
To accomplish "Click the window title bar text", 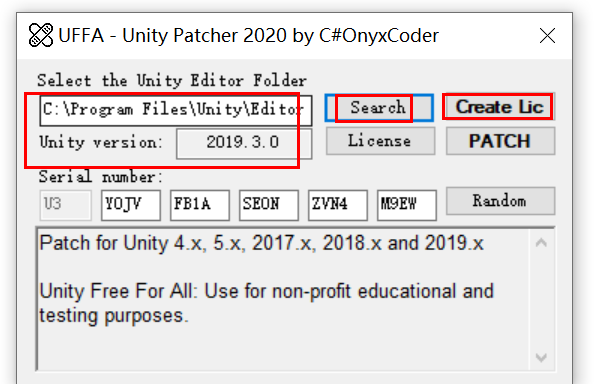I will [x=248, y=36].
